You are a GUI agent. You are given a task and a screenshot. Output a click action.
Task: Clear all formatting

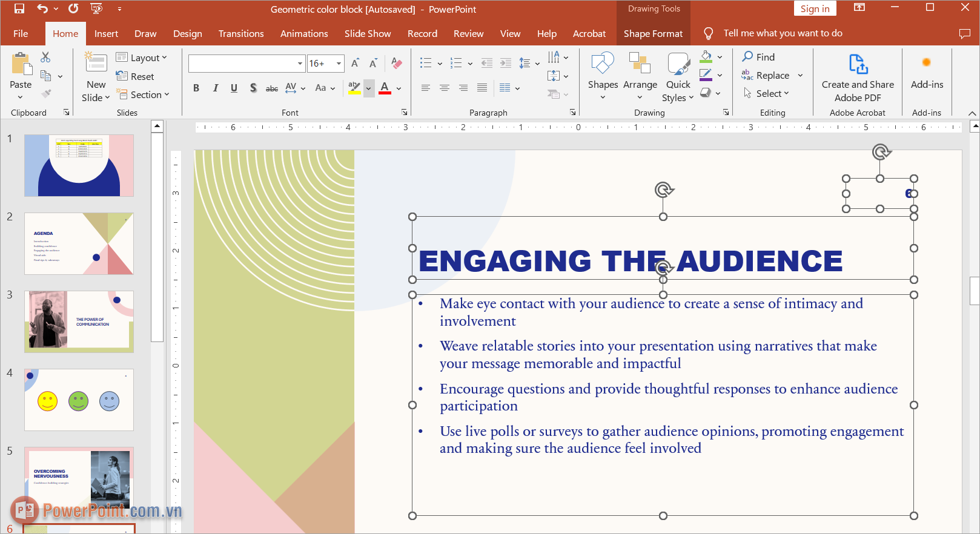(x=397, y=63)
